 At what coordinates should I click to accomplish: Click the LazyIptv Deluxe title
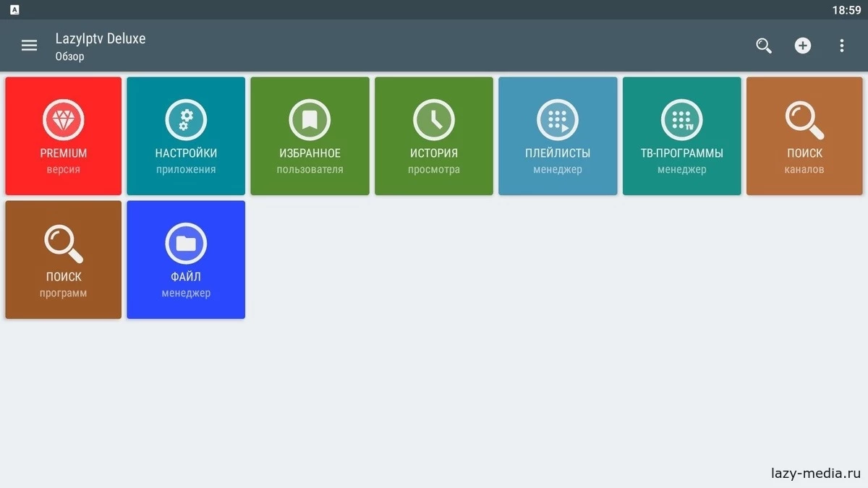click(x=101, y=38)
